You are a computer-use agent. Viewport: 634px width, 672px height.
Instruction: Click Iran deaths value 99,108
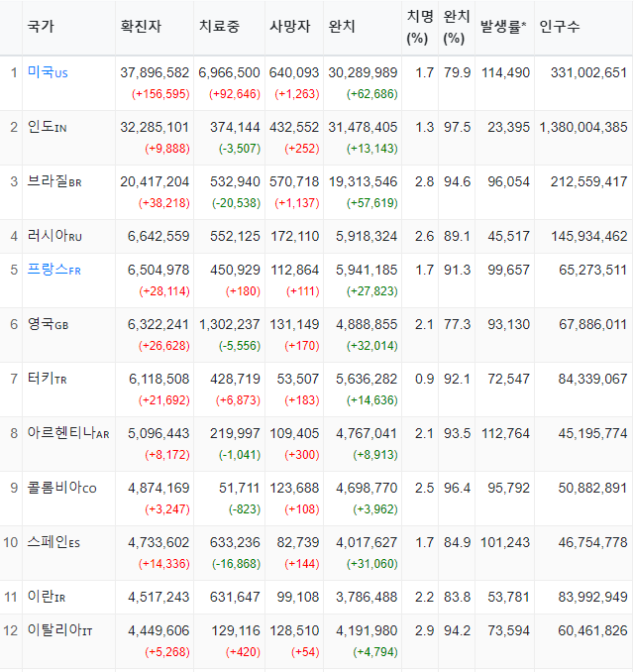pos(298,597)
